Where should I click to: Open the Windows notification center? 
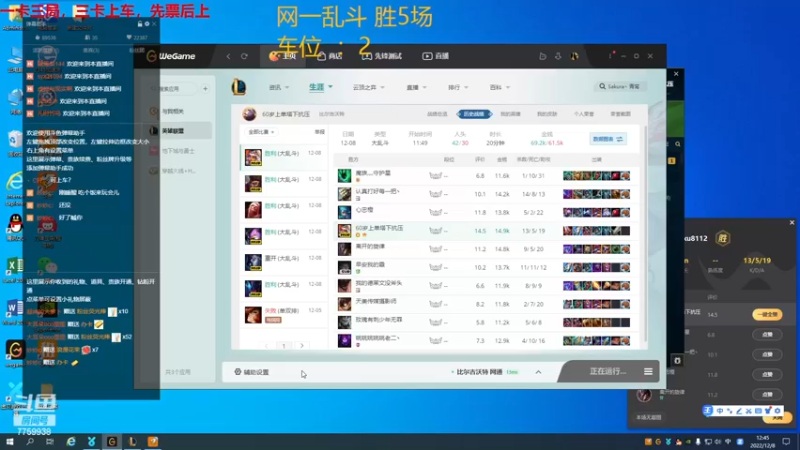(x=786, y=442)
